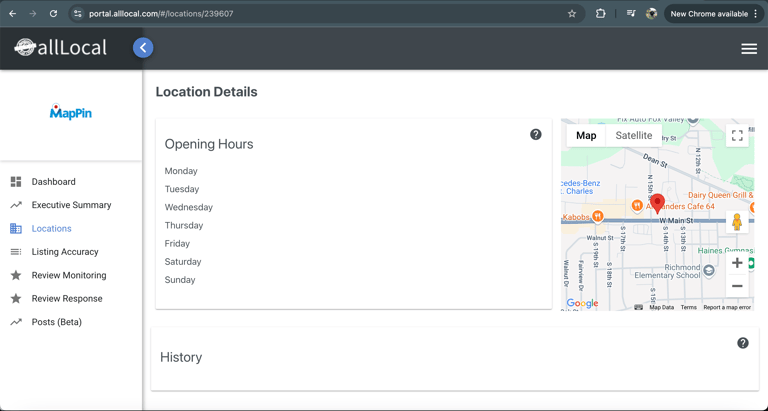768x411 pixels.
Task: Click Saturday in Opening Hours
Action: 183,262
